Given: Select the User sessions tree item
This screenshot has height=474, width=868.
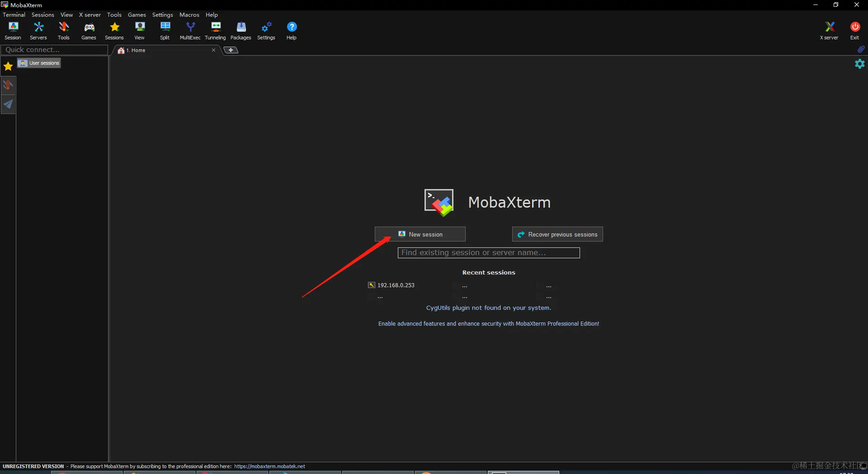Looking at the screenshot, I should click(39, 63).
